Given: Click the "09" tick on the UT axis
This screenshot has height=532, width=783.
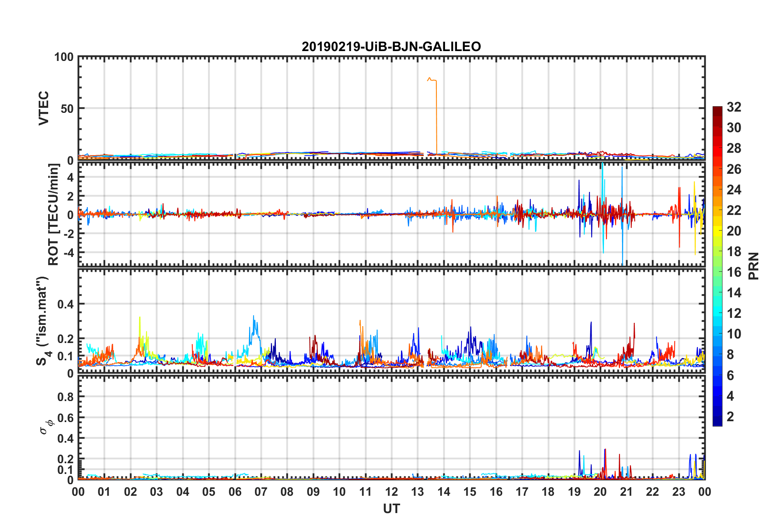Looking at the screenshot, I should click(313, 492).
